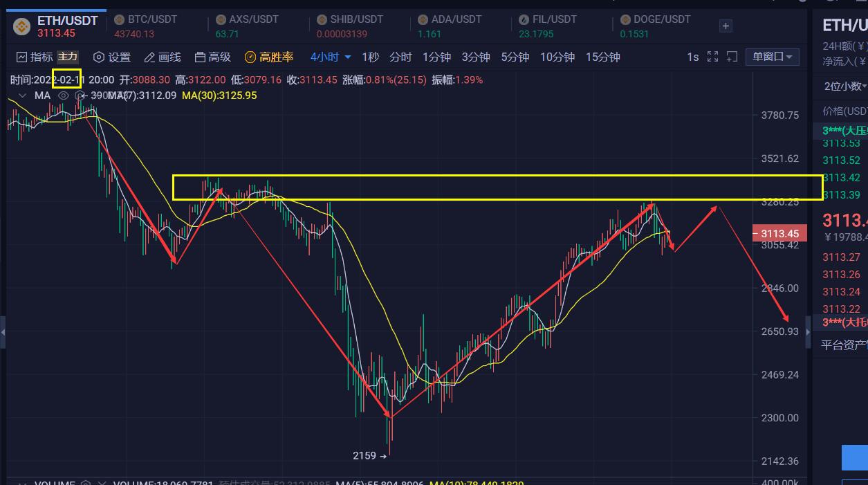Screen dimensions: 868x485
Task: Click the 1s refresh interval button
Action: [x=693, y=57]
